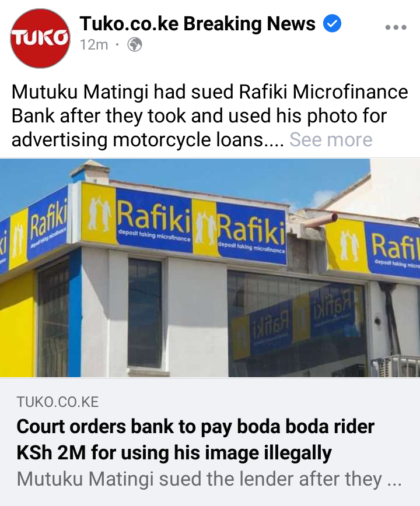Tap the gray link preview card background
This screenshot has width=420, height=506.
point(210,441)
